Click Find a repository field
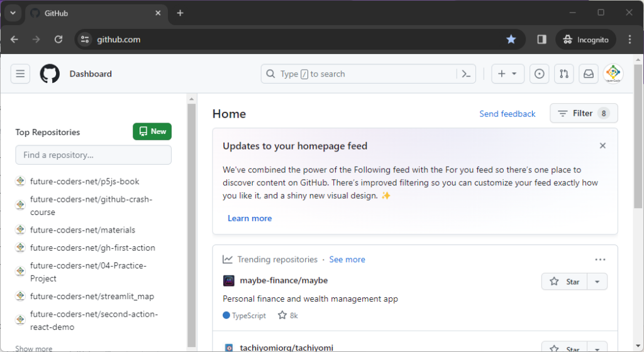 [93, 155]
